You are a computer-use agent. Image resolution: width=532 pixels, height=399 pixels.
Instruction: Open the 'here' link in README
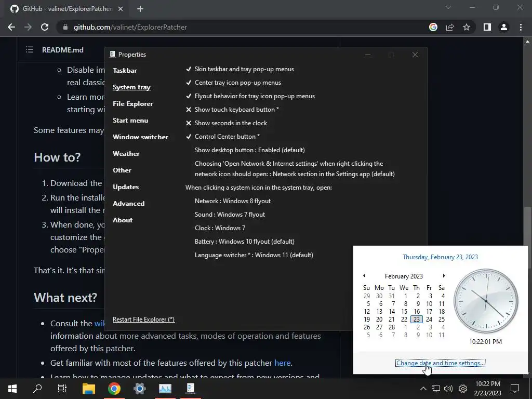282,363
